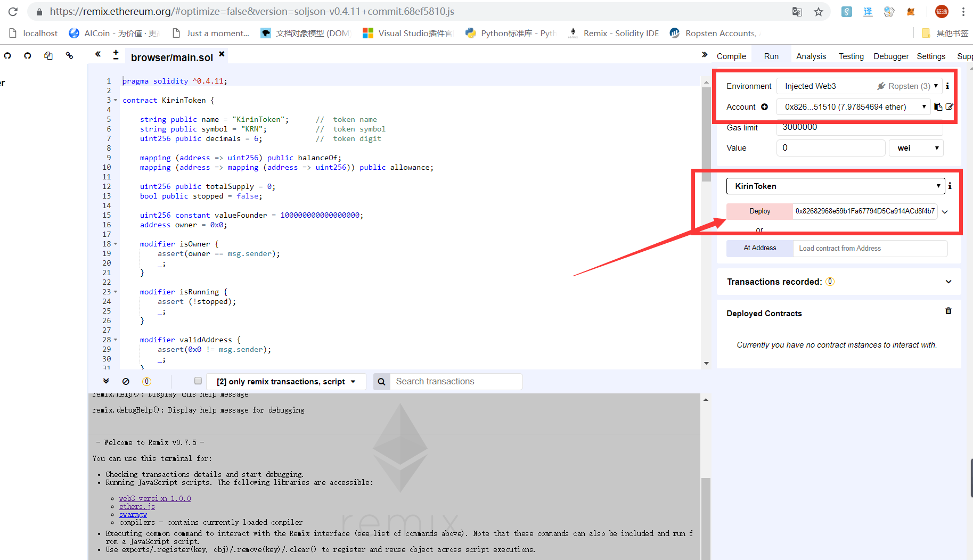Click the plus icon to create a new account
973x560 pixels.
pos(764,107)
